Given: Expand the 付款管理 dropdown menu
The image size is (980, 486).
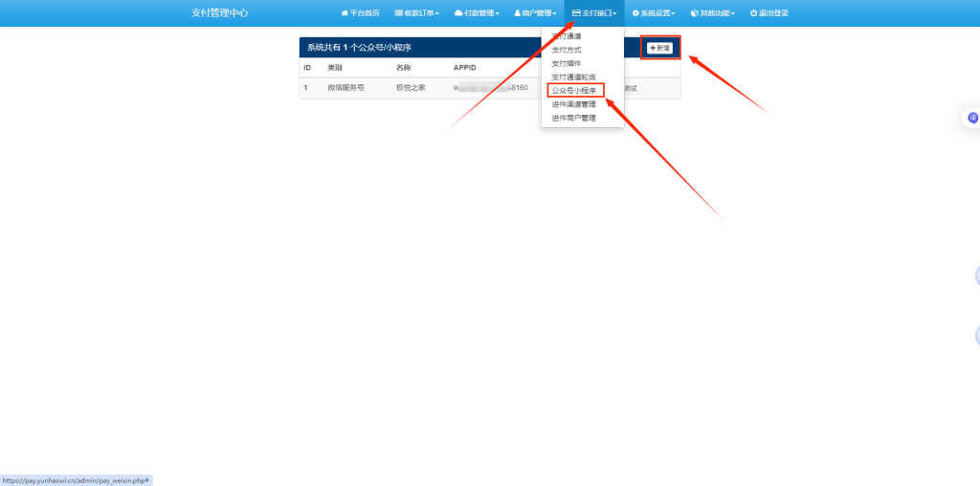Looking at the screenshot, I should click(x=477, y=13).
